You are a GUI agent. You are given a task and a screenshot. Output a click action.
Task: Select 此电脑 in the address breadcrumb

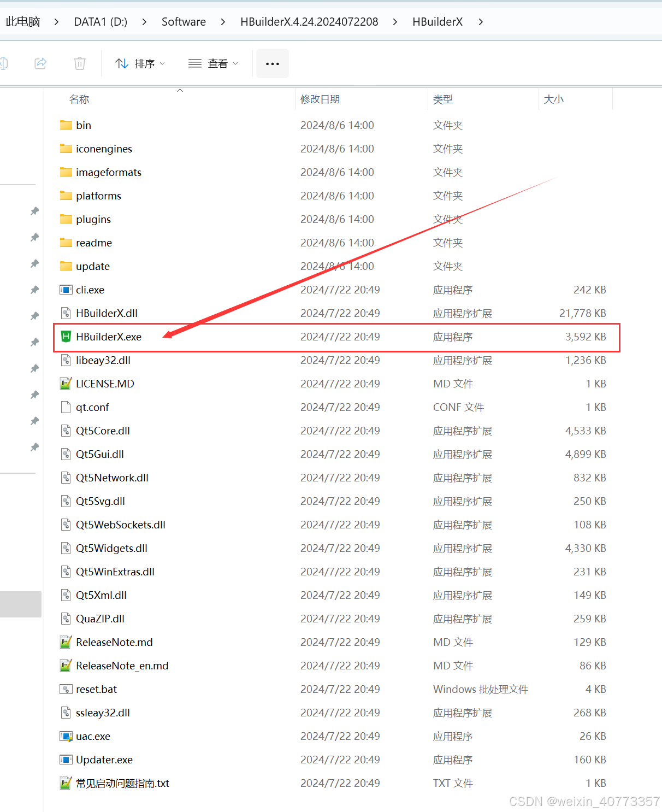23,22
